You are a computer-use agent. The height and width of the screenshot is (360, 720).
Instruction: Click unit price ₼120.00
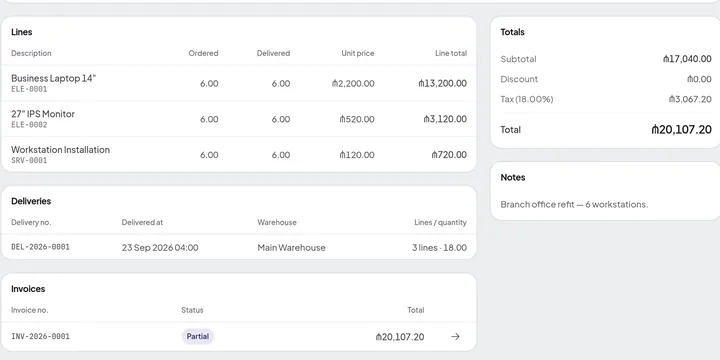point(357,155)
